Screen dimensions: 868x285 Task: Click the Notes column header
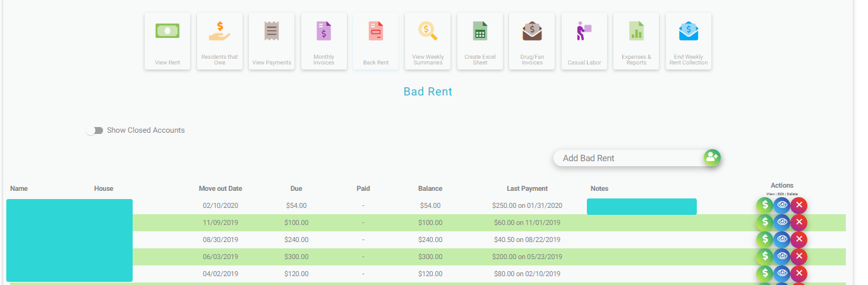coord(600,188)
